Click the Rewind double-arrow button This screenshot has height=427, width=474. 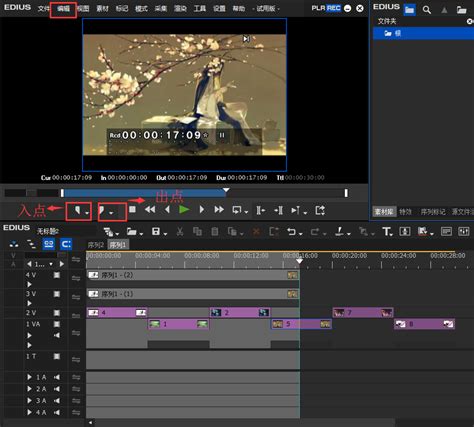[150, 210]
